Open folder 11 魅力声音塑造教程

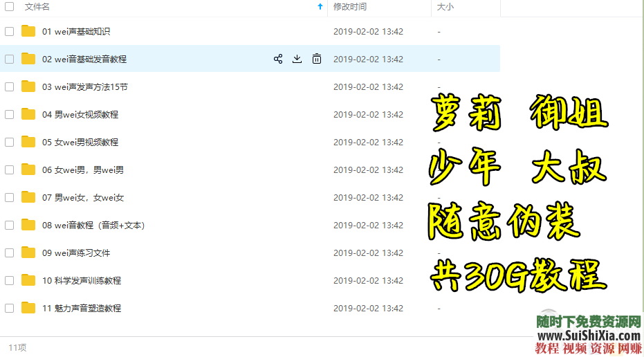(82, 308)
